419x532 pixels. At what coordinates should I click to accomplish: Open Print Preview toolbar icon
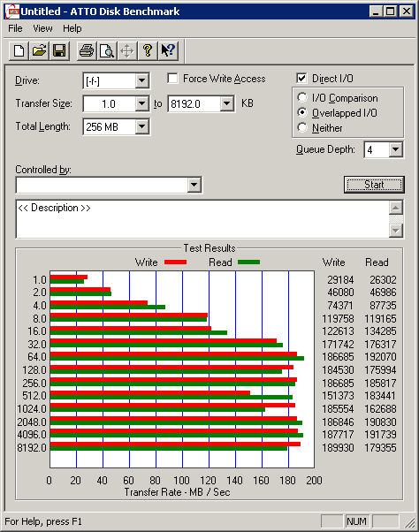(107, 51)
